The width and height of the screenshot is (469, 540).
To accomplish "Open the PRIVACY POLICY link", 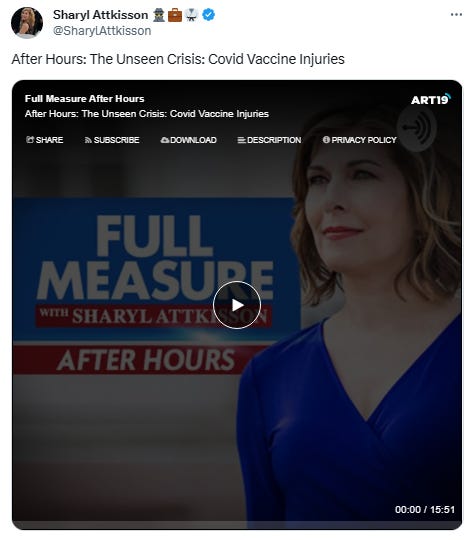I will point(359,140).
